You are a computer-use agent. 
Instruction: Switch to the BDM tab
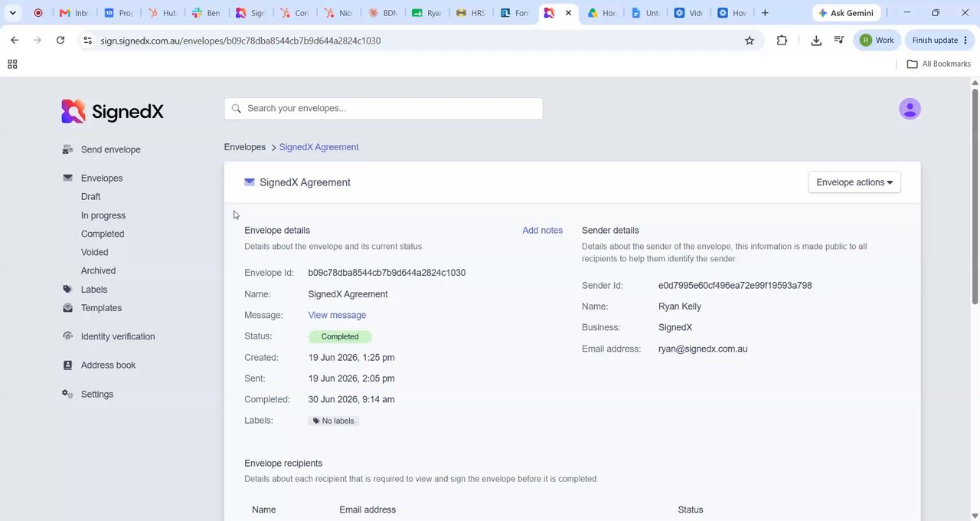[x=383, y=13]
